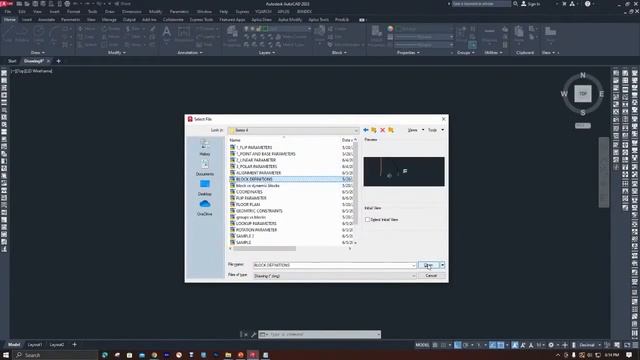The image size is (640, 360).
Task: Click the drawing preview thumbnail
Action: coord(404,171)
